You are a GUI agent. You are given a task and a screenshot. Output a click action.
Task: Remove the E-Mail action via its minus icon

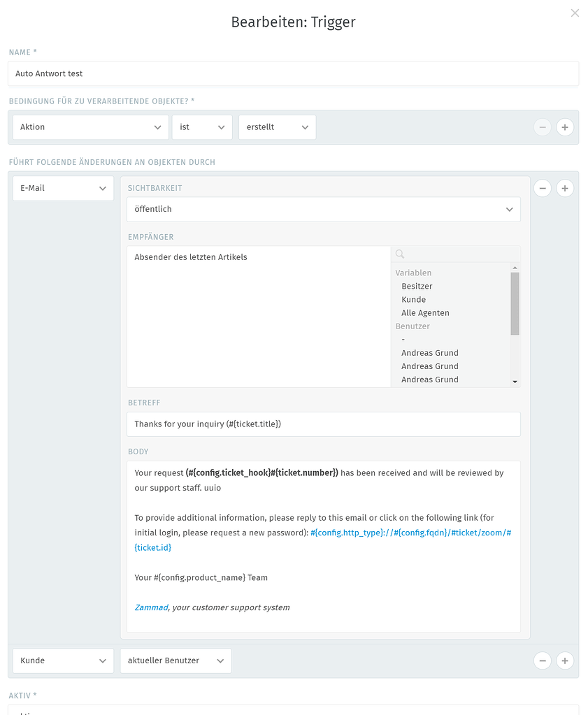[543, 188]
